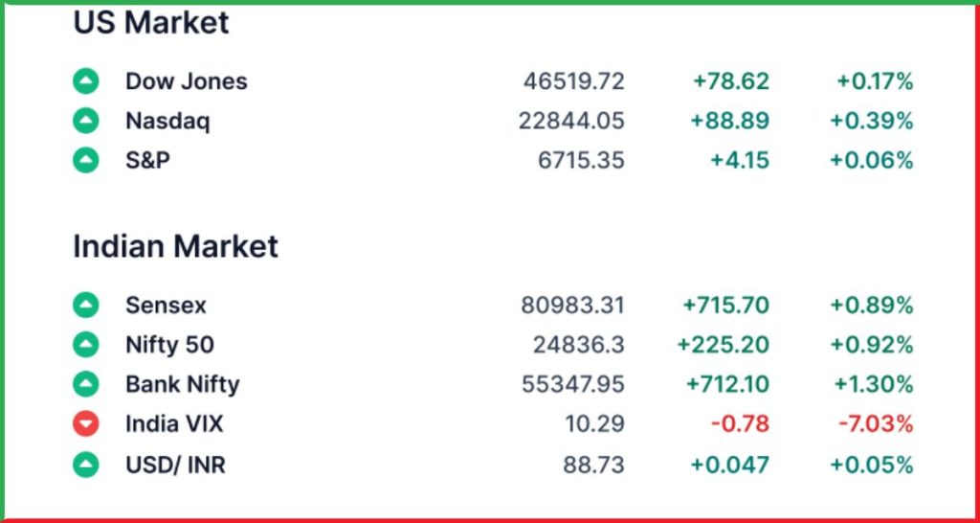Open the Sensex index row label
The width and height of the screenshot is (980, 523).
166,306
